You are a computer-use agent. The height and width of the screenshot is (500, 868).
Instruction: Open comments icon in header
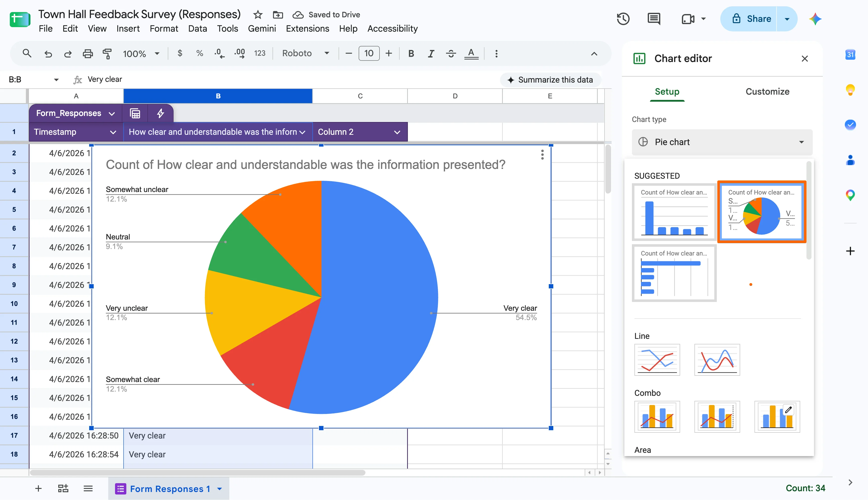pyautogui.click(x=654, y=19)
